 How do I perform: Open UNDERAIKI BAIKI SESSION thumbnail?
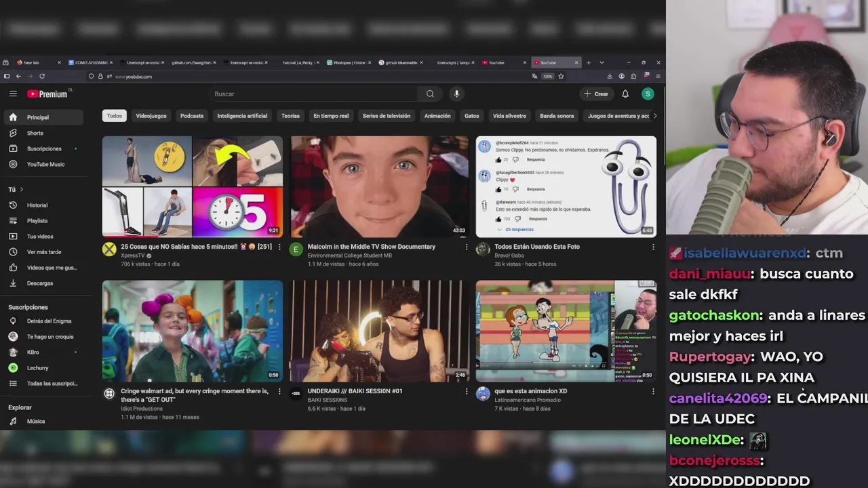379,331
